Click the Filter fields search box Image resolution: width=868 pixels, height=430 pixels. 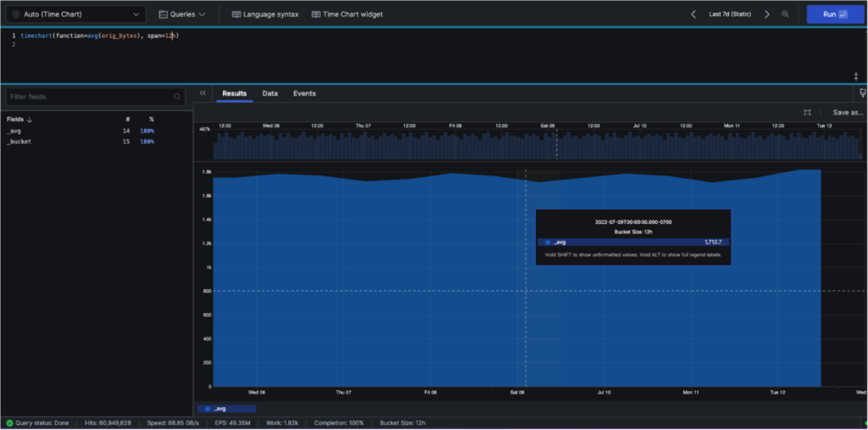click(95, 97)
